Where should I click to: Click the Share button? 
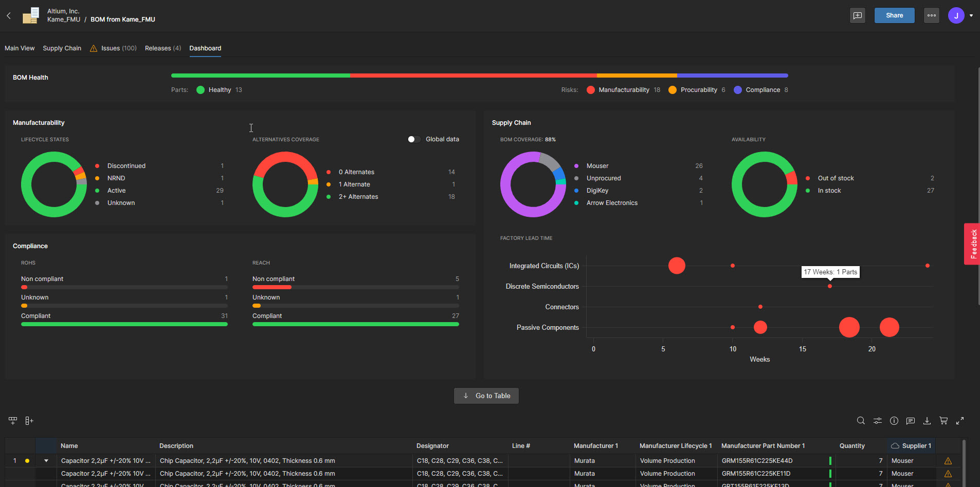tap(894, 15)
